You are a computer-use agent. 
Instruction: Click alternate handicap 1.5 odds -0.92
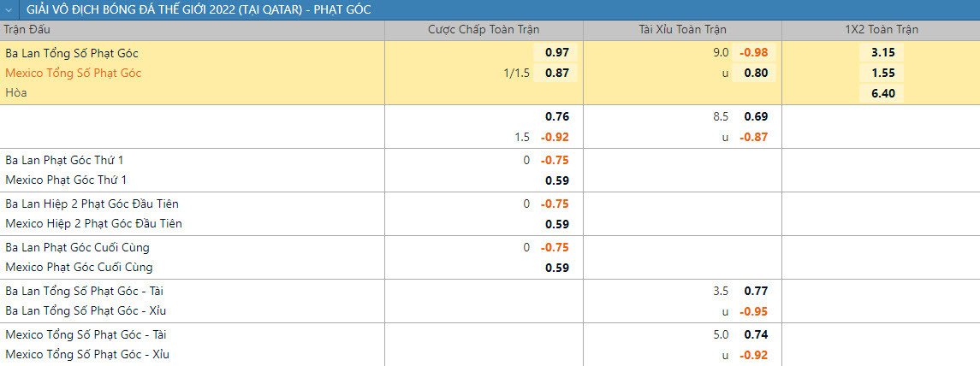coord(555,137)
